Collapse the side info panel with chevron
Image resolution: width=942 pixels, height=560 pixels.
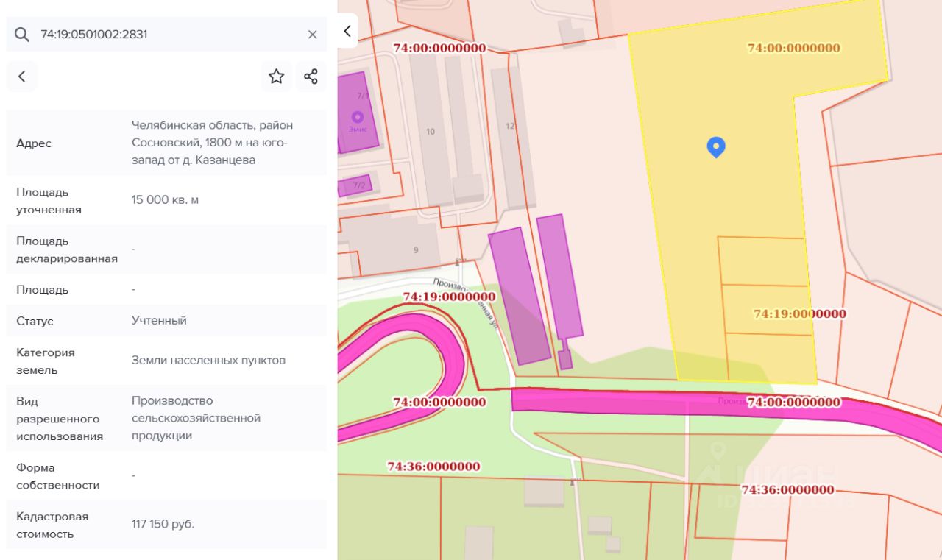coord(347,31)
